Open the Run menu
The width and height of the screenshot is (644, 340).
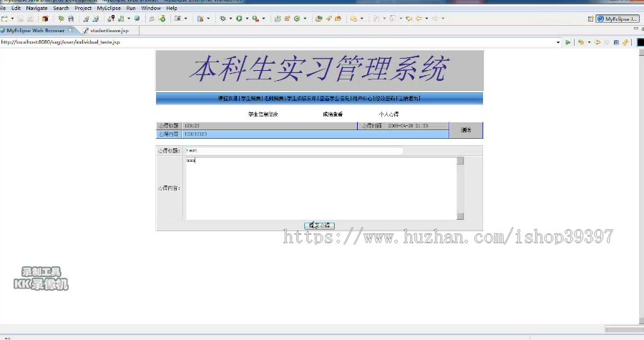click(x=131, y=8)
